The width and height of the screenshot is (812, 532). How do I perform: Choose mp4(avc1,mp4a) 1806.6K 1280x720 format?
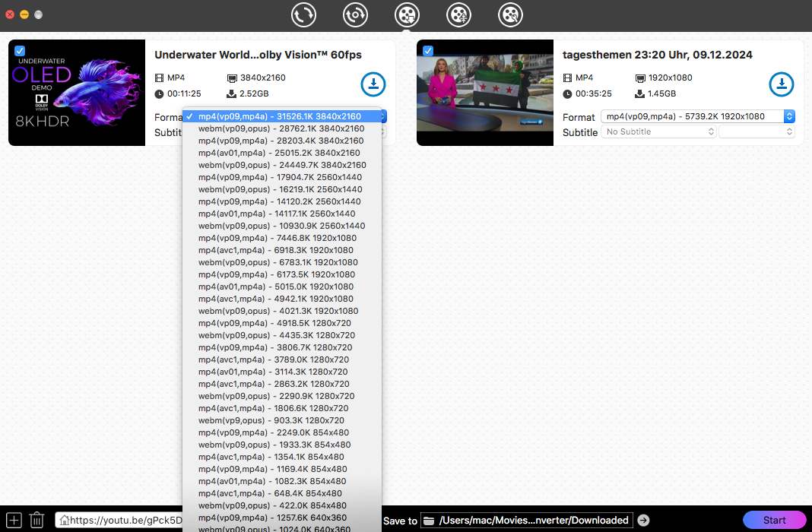click(282, 408)
